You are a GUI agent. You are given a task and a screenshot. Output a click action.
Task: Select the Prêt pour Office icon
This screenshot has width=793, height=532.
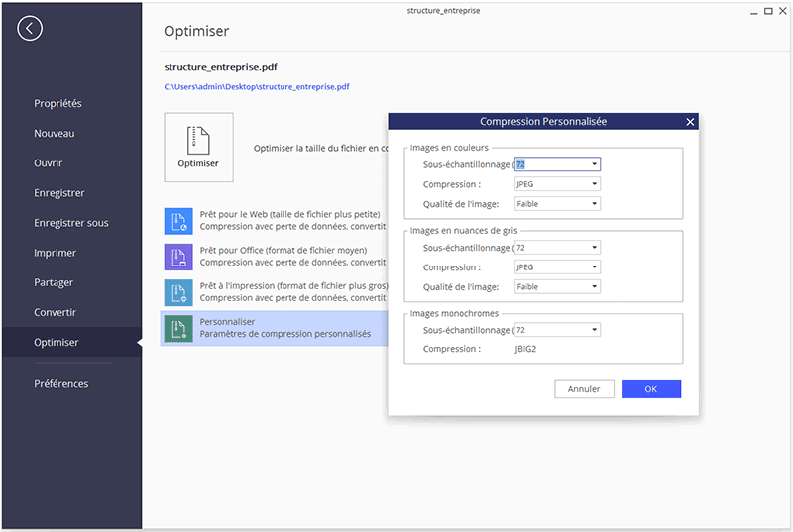(x=178, y=257)
